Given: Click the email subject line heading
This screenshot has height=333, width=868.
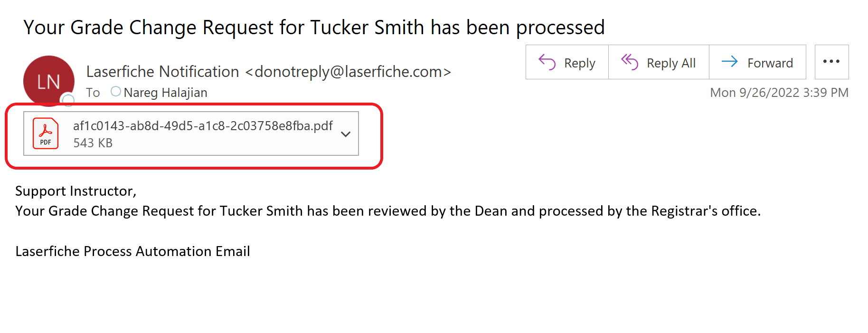Looking at the screenshot, I should 314,28.
